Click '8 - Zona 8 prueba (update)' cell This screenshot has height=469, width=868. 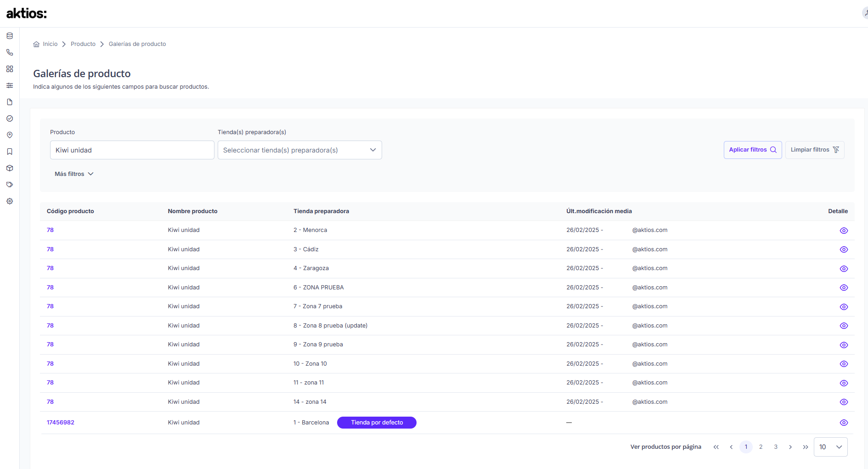tap(331, 326)
